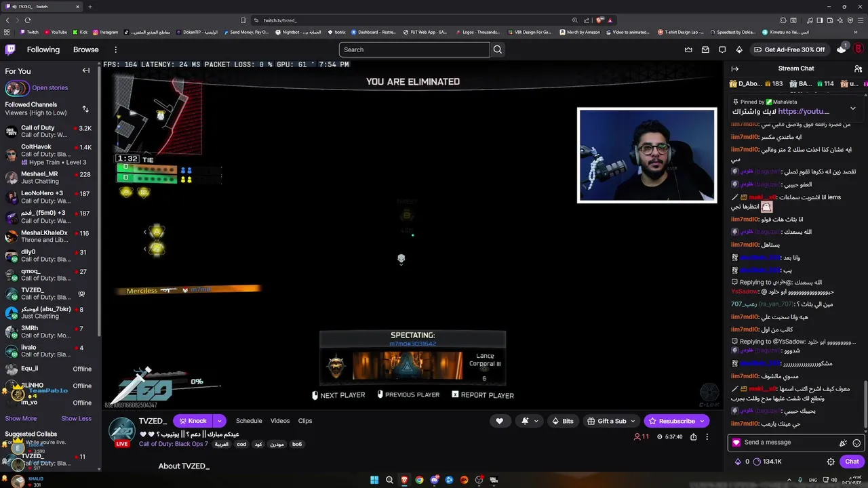Click Show More in followed channels
This screenshot has height=488, width=868.
(21, 418)
